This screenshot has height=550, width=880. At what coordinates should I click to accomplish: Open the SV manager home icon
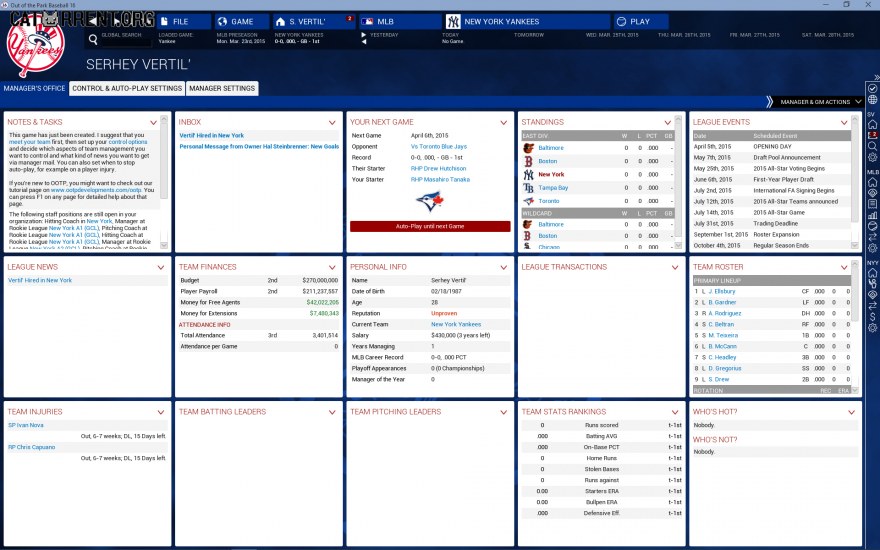coord(872,124)
